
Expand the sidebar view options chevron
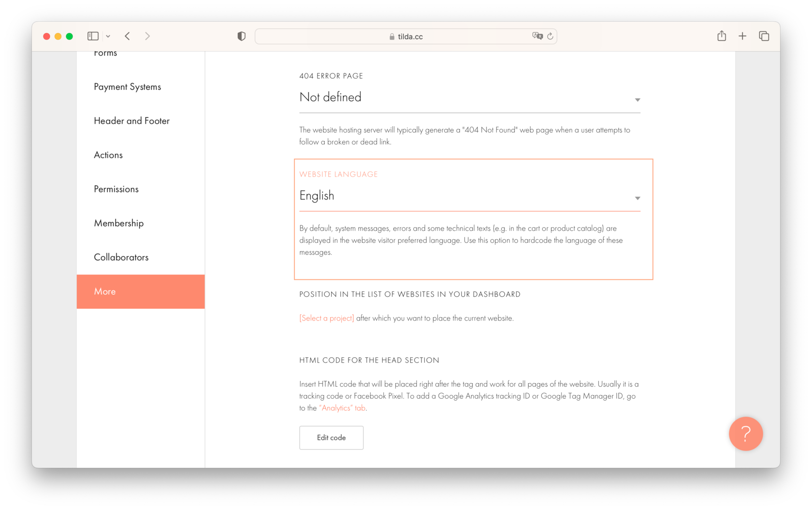108,36
